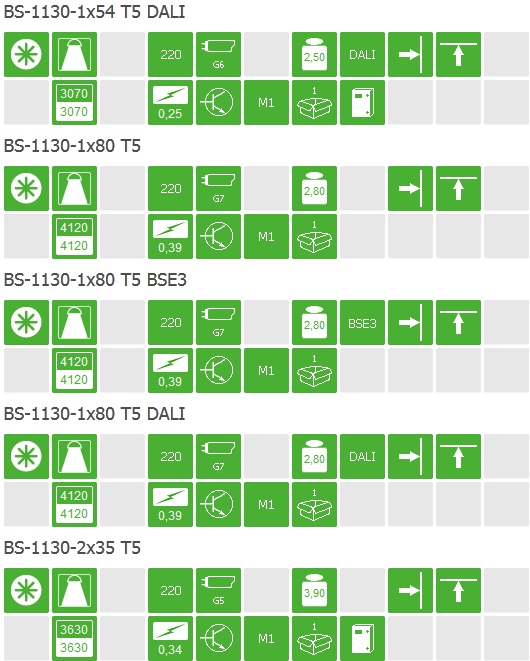Click the 3630 luminous flux icon
Screen dimensions: 530x661
pos(74,639)
